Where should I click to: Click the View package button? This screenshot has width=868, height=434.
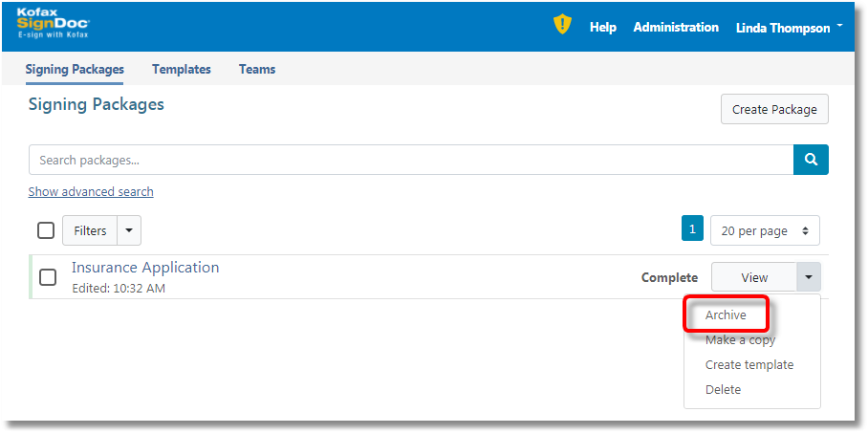coord(753,277)
